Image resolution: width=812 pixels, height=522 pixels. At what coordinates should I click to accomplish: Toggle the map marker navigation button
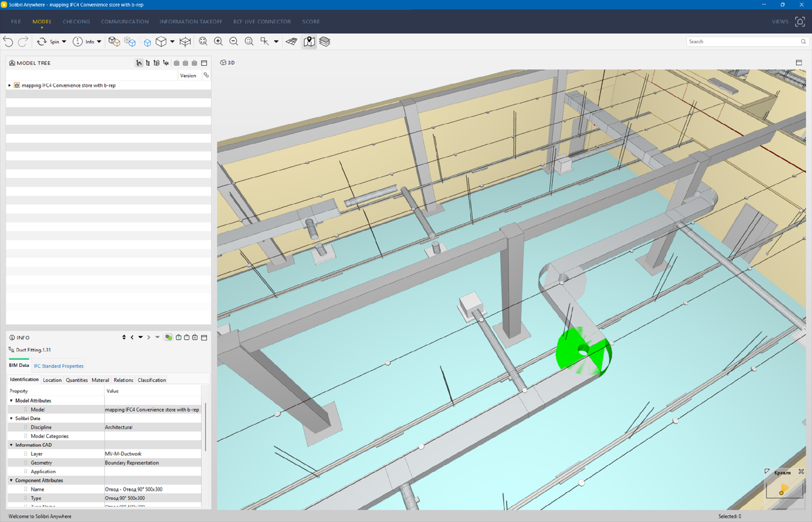pos(309,42)
